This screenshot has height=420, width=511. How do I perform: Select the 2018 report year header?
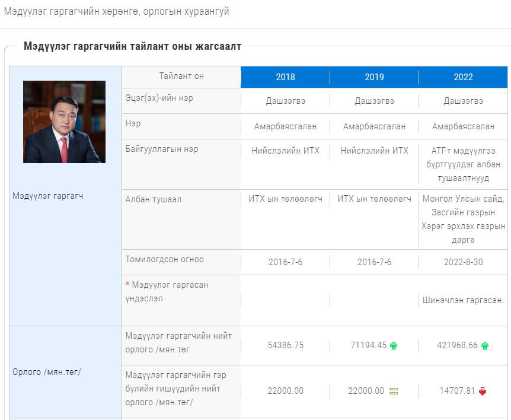pos(286,77)
